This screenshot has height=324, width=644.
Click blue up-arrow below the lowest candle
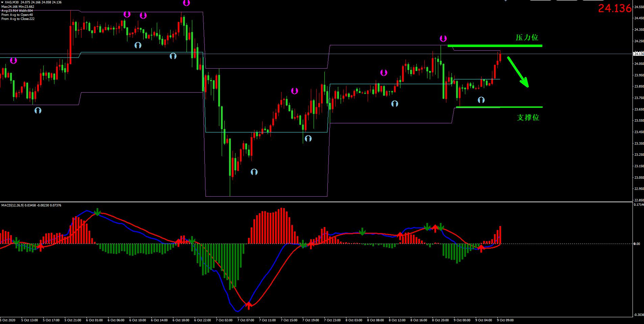(254, 172)
